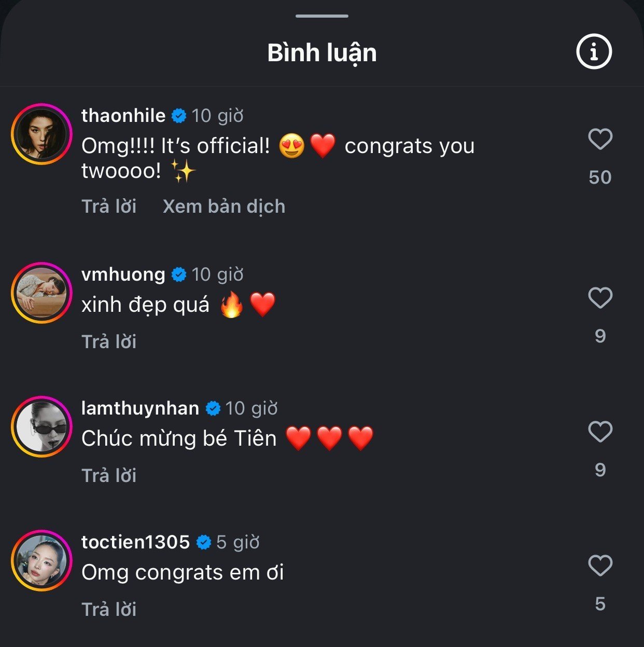View toctien1305's avatar story
Image resolution: width=644 pixels, height=647 pixels.
(41, 560)
